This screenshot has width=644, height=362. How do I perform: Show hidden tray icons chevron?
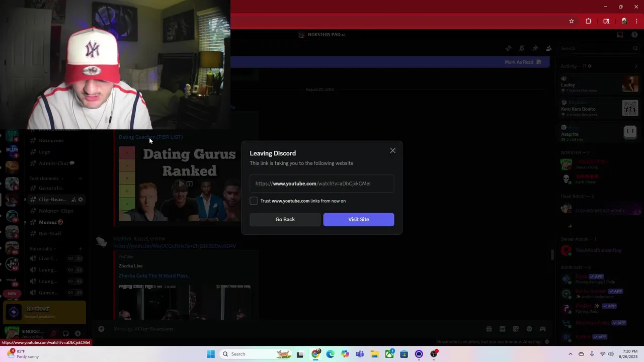570,354
